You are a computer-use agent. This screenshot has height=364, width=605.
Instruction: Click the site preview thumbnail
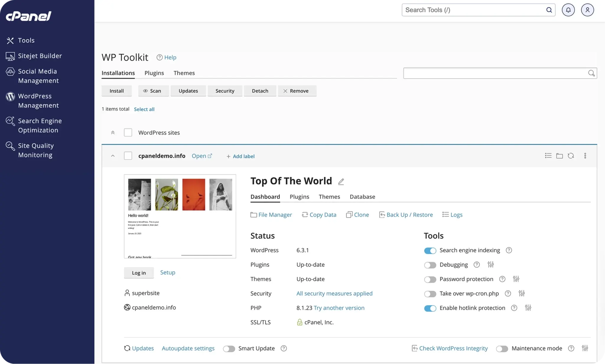tap(180, 216)
